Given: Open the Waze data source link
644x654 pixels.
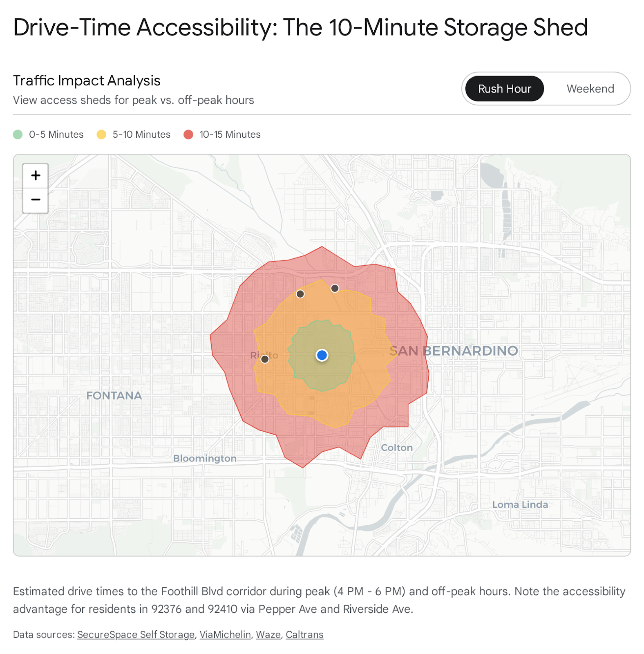Looking at the screenshot, I should click(268, 634).
